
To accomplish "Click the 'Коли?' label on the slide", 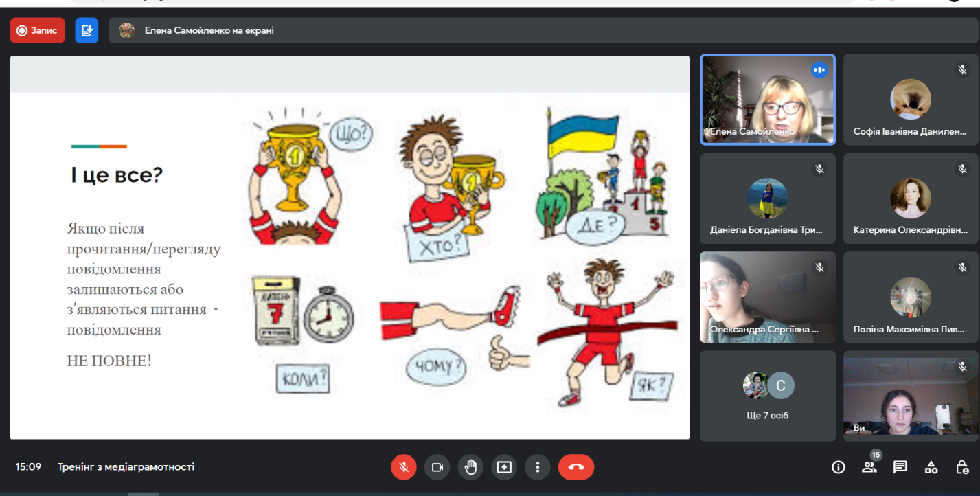I will (302, 379).
